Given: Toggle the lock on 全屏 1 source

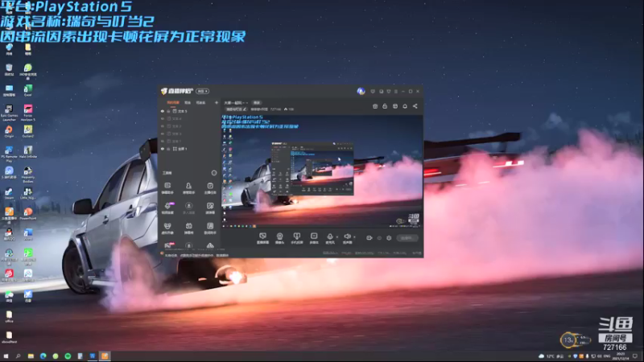Looking at the screenshot, I should click(168, 149).
